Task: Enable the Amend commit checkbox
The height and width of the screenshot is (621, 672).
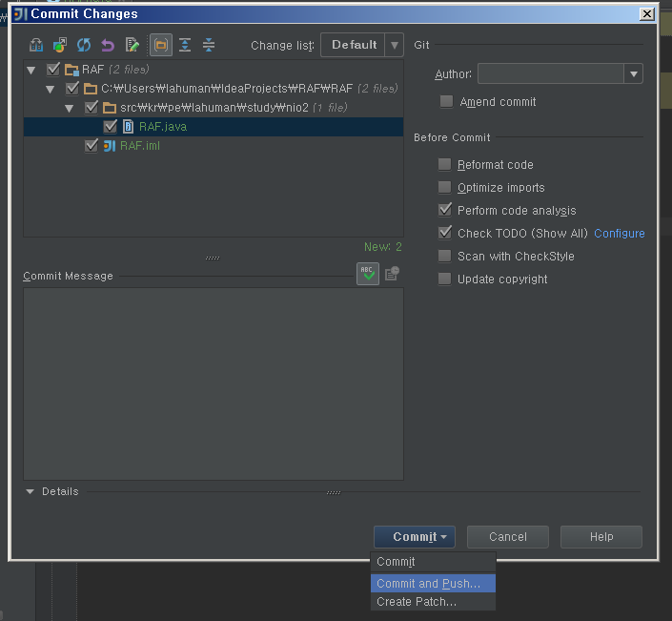Action: click(x=446, y=102)
